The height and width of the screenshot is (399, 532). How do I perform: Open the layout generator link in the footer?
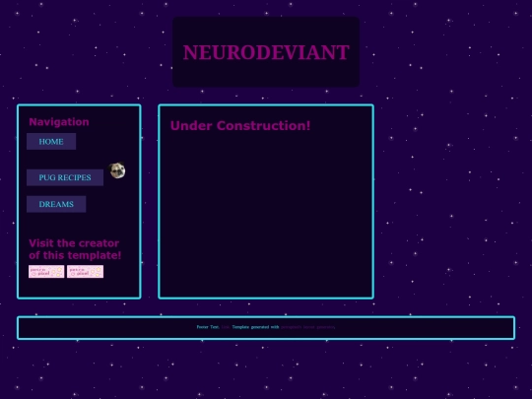point(308,327)
